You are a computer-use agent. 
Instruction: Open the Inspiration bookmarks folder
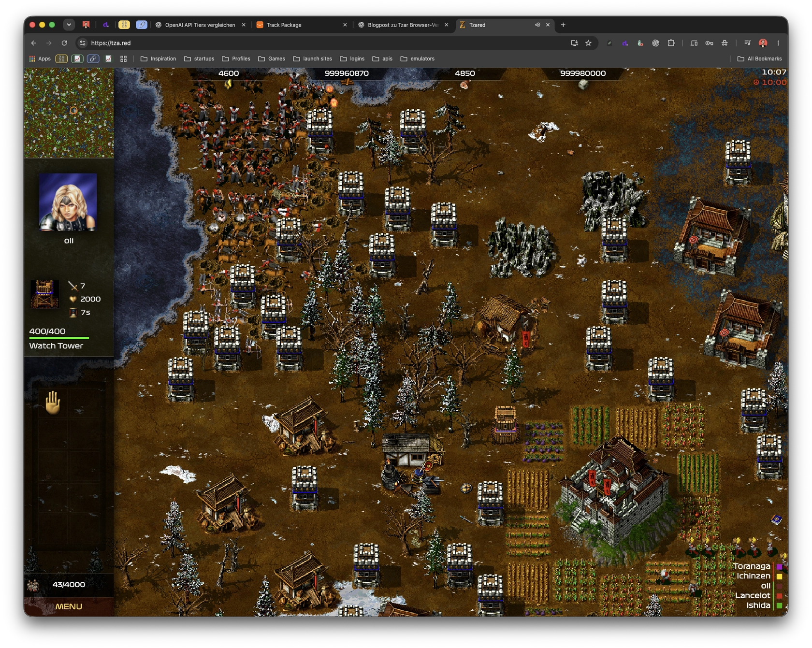[158, 59]
